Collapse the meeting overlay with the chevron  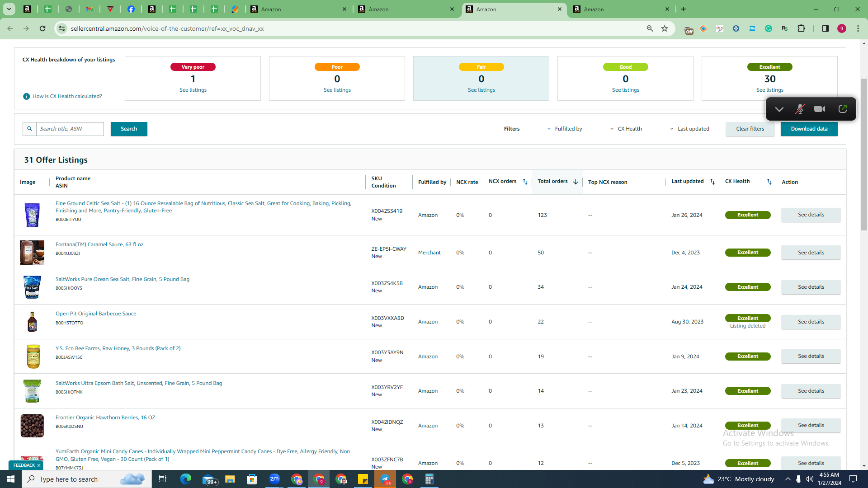(779, 109)
